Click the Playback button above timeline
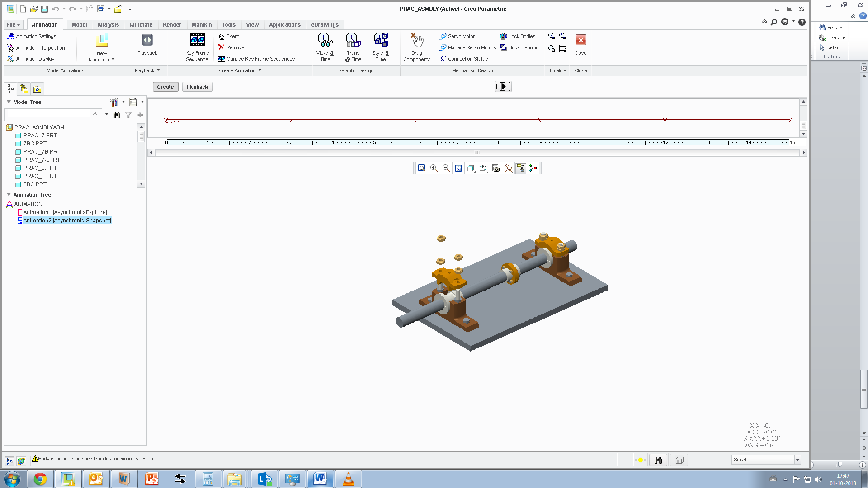 point(197,87)
